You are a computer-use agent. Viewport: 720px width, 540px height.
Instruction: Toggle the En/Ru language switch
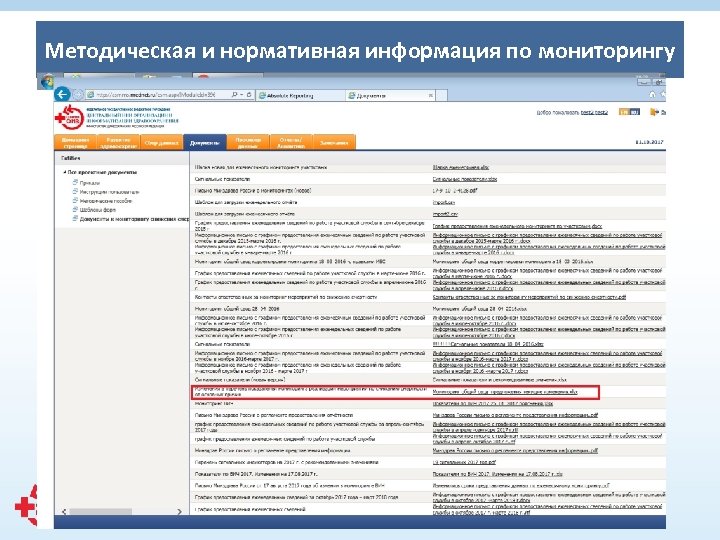click(629, 112)
